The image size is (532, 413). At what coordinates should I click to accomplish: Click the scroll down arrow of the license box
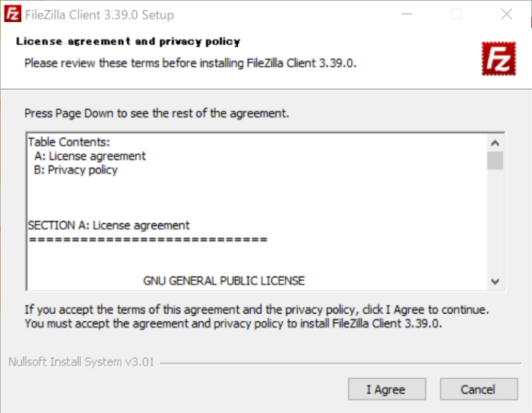495,282
